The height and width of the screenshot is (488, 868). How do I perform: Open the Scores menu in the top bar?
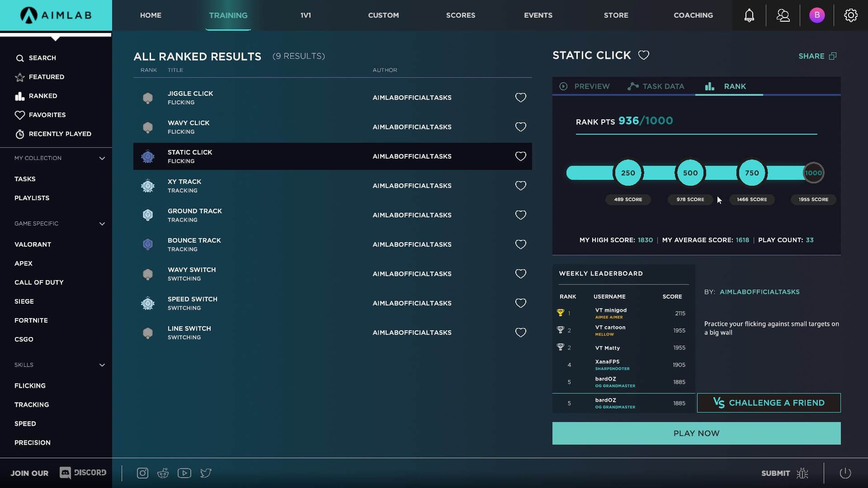point(461,15)
